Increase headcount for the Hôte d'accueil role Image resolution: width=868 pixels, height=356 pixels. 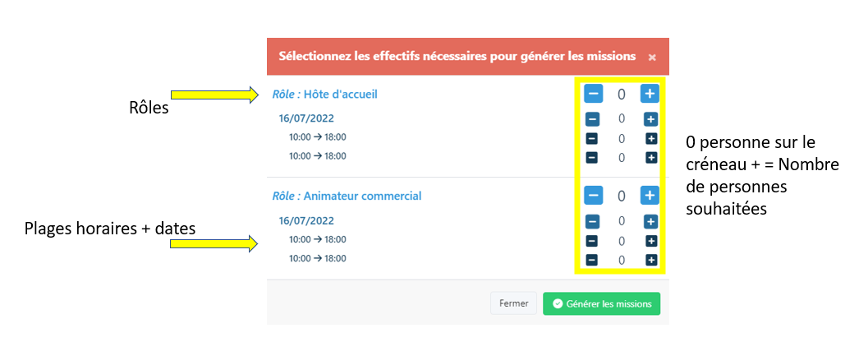pos(650,94)
